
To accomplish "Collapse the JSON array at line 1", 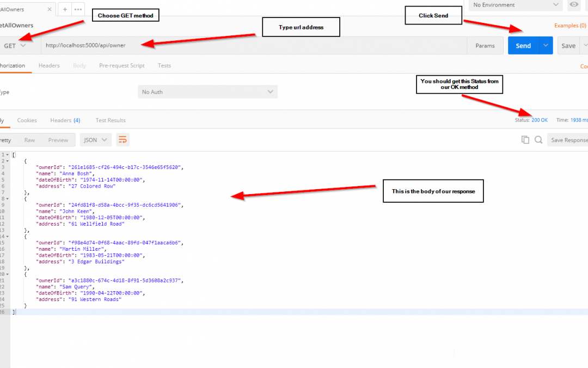I will 8,155.
